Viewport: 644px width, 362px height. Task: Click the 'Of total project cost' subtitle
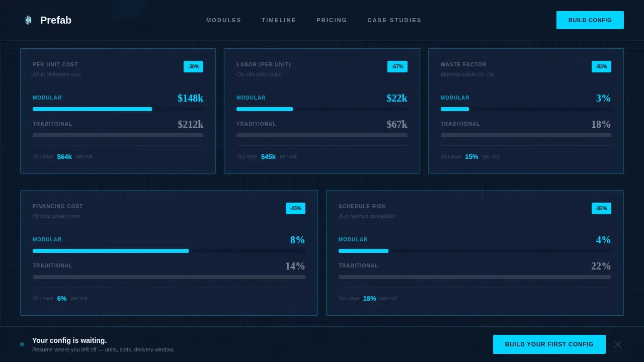(56, 216)
